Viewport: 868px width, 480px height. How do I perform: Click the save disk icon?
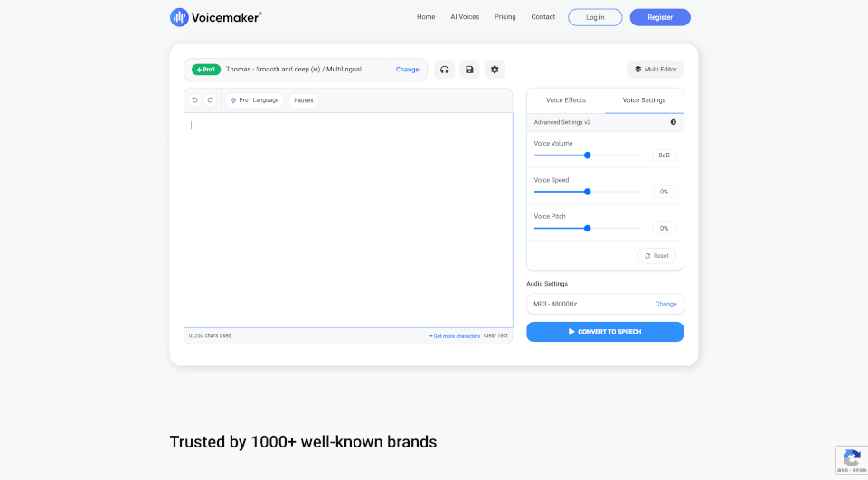469,70
